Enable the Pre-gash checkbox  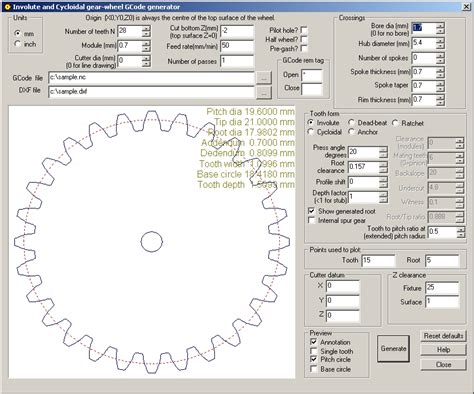(304, 48)
